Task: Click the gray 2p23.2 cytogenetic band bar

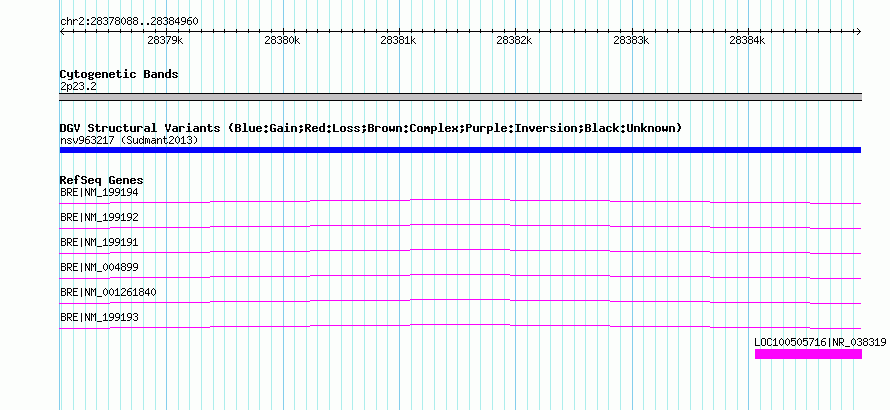Action: pos(460,97)
